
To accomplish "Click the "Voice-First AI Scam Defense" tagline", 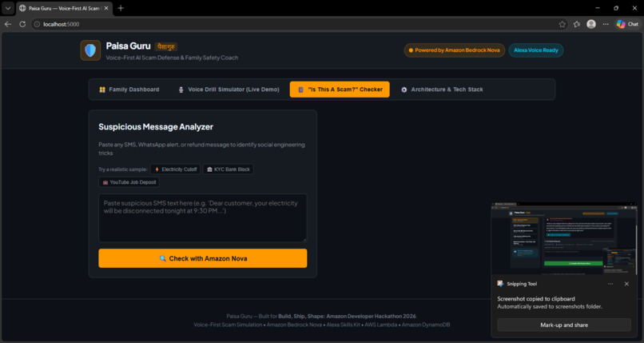I will (172, 58).
